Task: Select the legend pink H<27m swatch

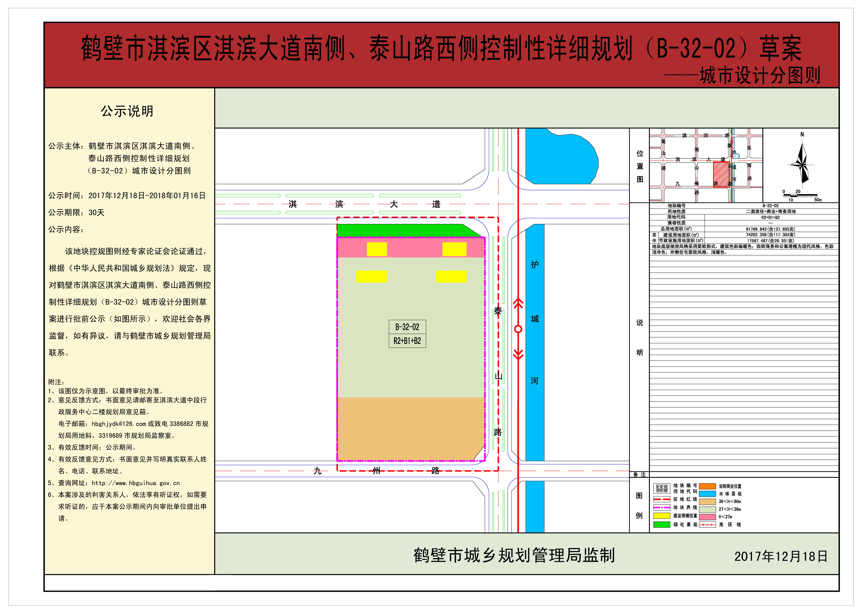Action: [707, 517]
